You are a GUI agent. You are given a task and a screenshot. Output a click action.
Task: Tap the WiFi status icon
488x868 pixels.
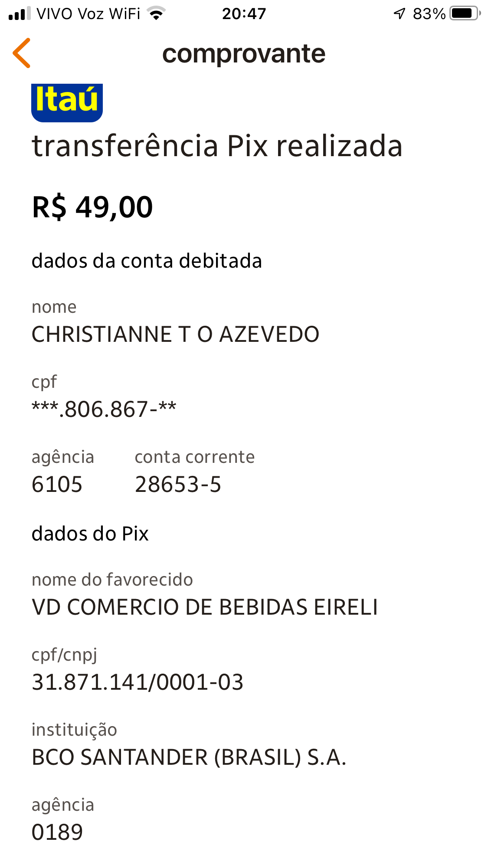[x=156, y=13]
